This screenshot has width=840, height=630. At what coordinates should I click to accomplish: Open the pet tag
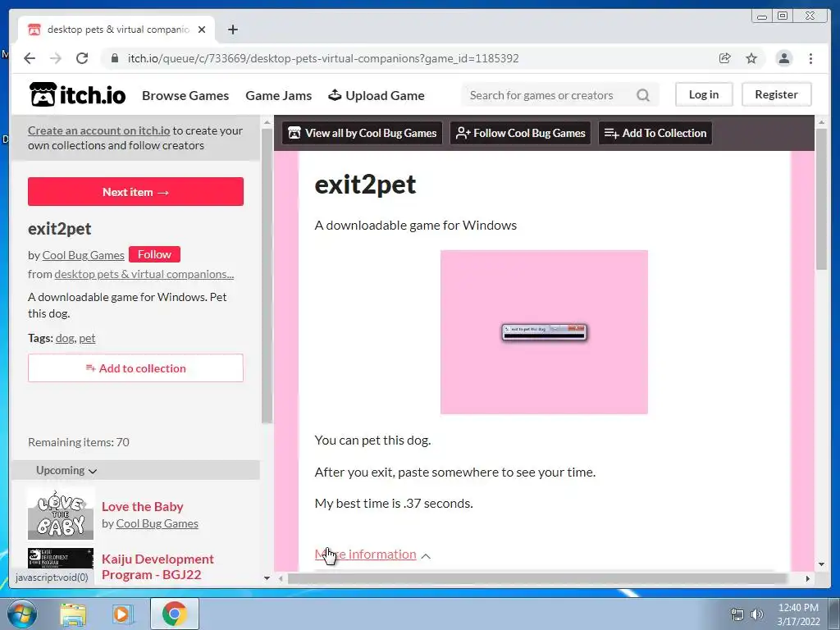pyautogui.click(x=87, y=338)
